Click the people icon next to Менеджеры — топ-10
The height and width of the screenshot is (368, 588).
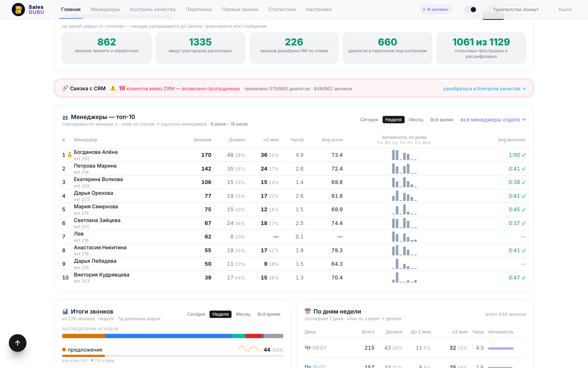[65, 117]
